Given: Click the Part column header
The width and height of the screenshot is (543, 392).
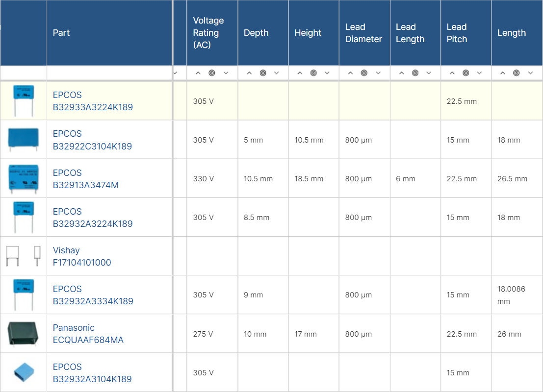Looking at the screenshot, I should 109,33.
